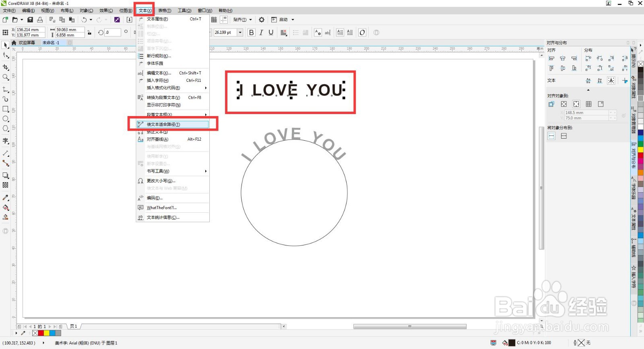Select the Ellipse tool
644x349 pixels.
[x=6, y=118]
